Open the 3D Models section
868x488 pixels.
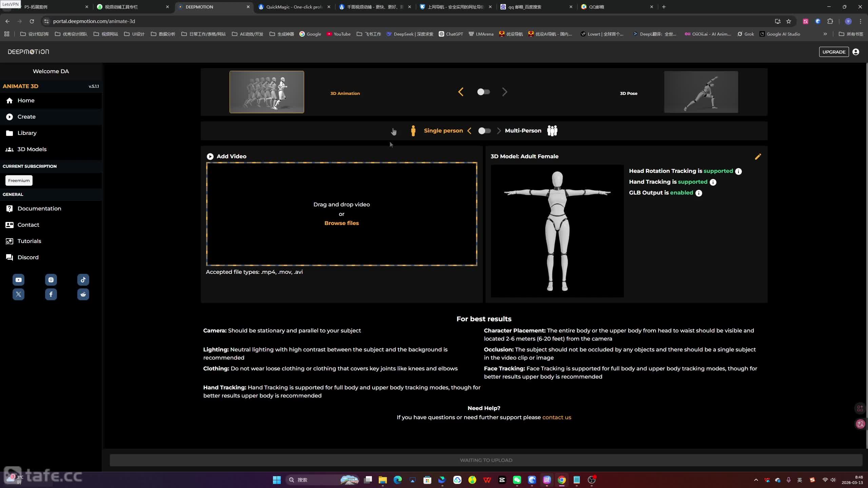32,149
